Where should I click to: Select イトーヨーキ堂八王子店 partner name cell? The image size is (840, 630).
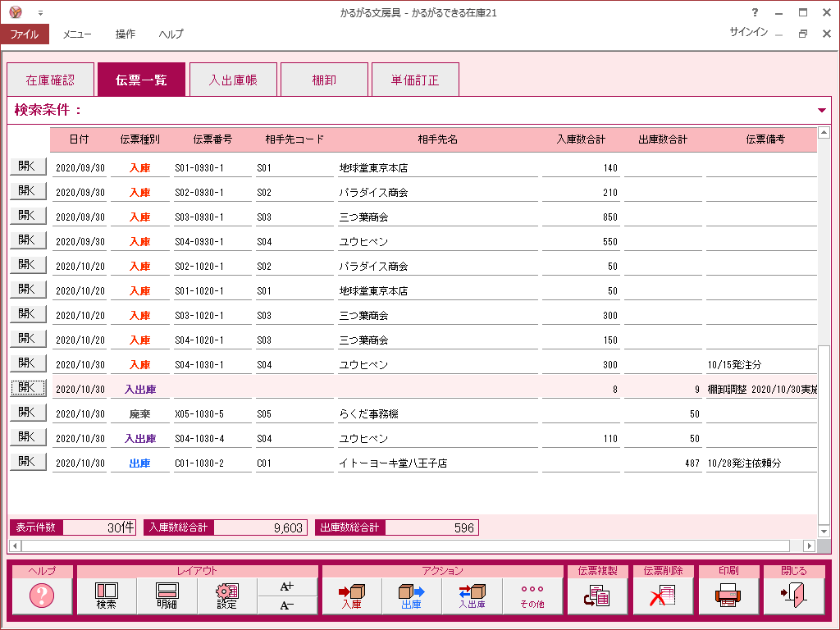438,463
